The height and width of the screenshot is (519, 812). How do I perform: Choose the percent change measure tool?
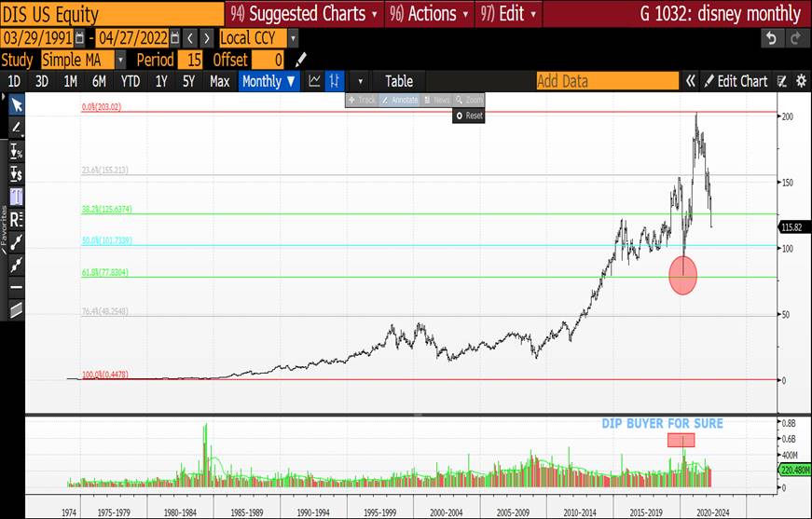(x=17, y=152)
